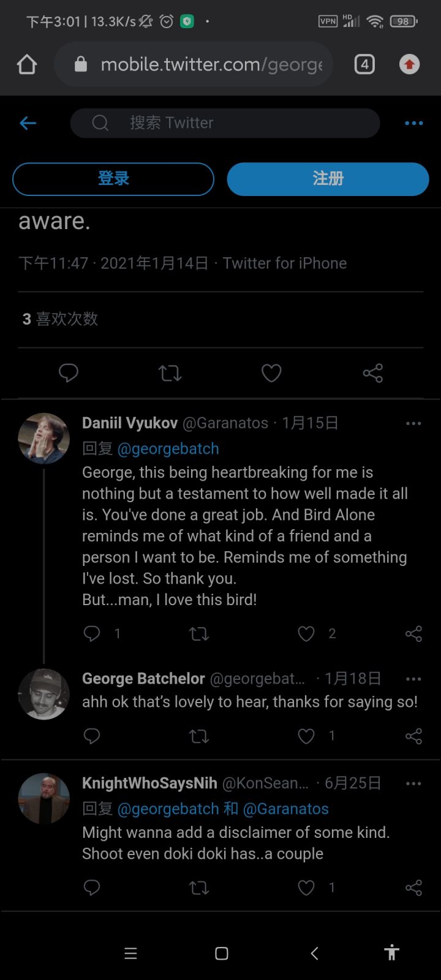Screen dimensions: 441x980
Task: Like George Batchelor's reply tweet
Action: [306, 736]
